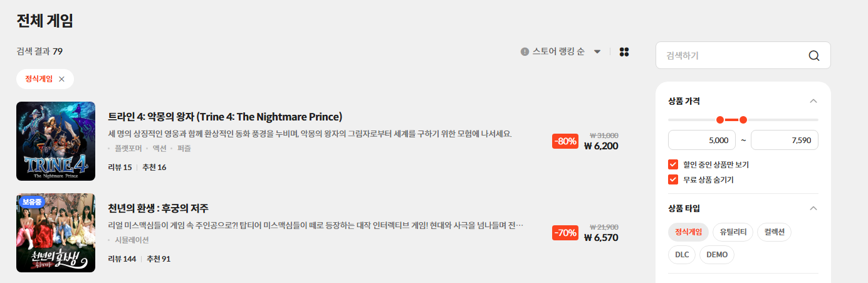Collapse the 상품 타입 section
Viewport: 868px width, 283px height.
pos(813,208)
